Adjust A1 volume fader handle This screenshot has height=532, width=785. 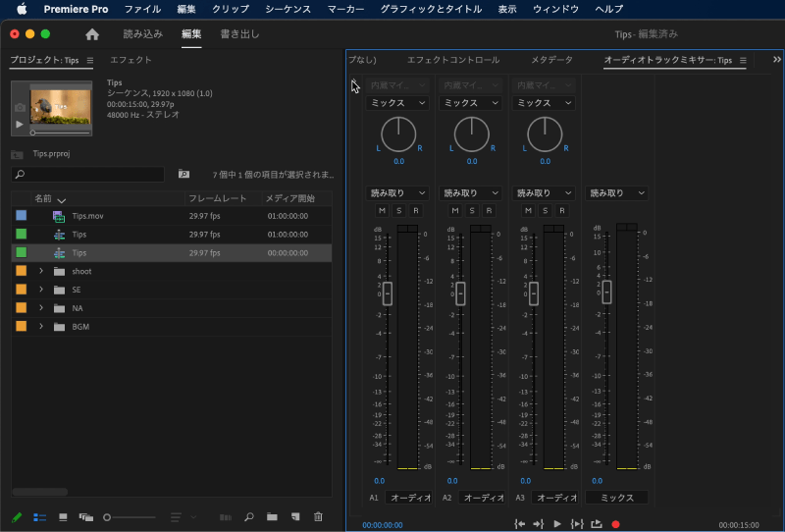(x=388, y=293)
